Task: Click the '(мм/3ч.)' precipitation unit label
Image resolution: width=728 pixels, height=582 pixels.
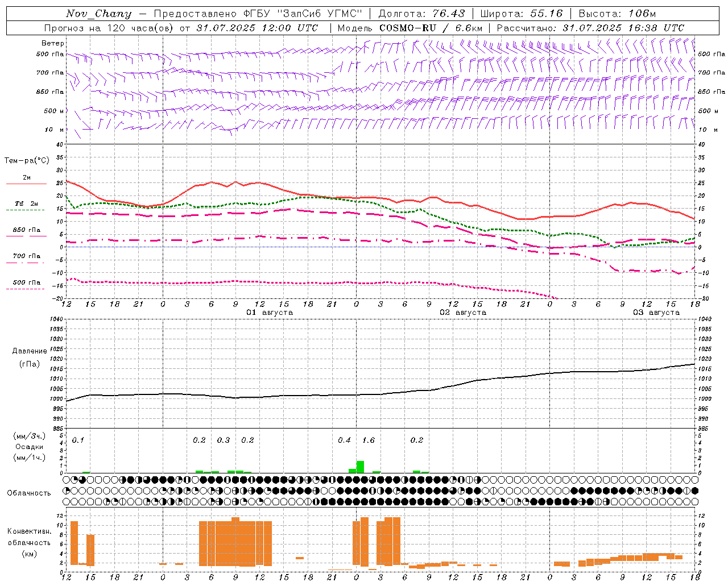Action: pyautogui.click(x=29, y=436)
